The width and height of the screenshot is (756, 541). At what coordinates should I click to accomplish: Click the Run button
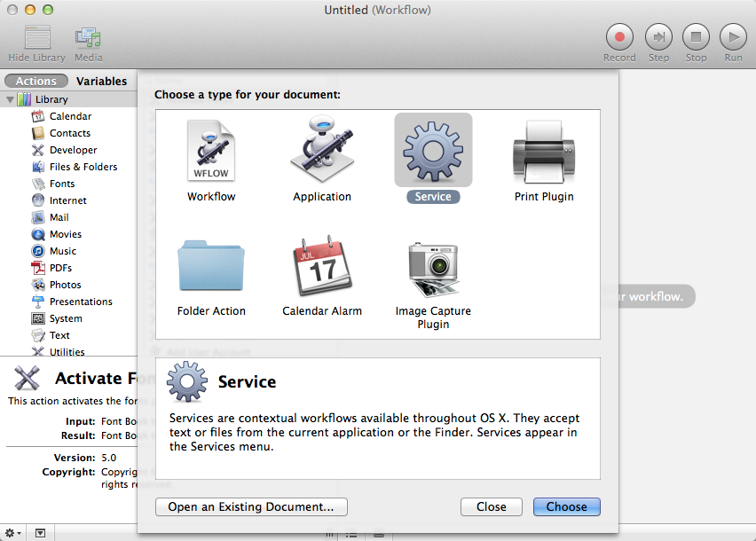point(733,37)
